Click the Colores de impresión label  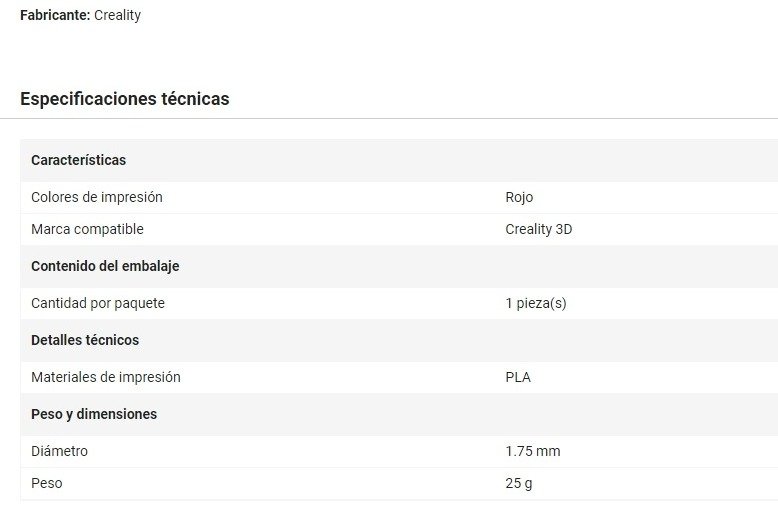pyautogui.click(x=97, y=197)
